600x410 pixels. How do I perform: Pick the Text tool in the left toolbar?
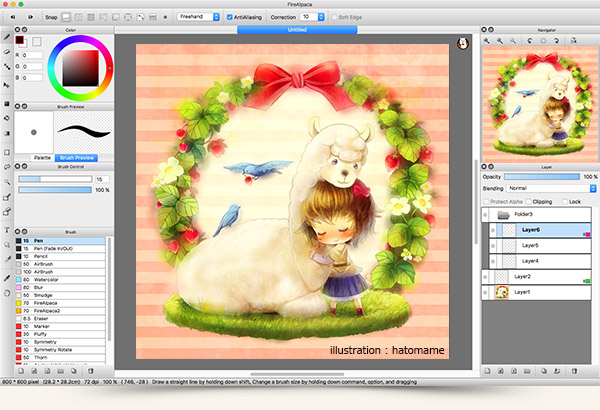pos(7,228)
